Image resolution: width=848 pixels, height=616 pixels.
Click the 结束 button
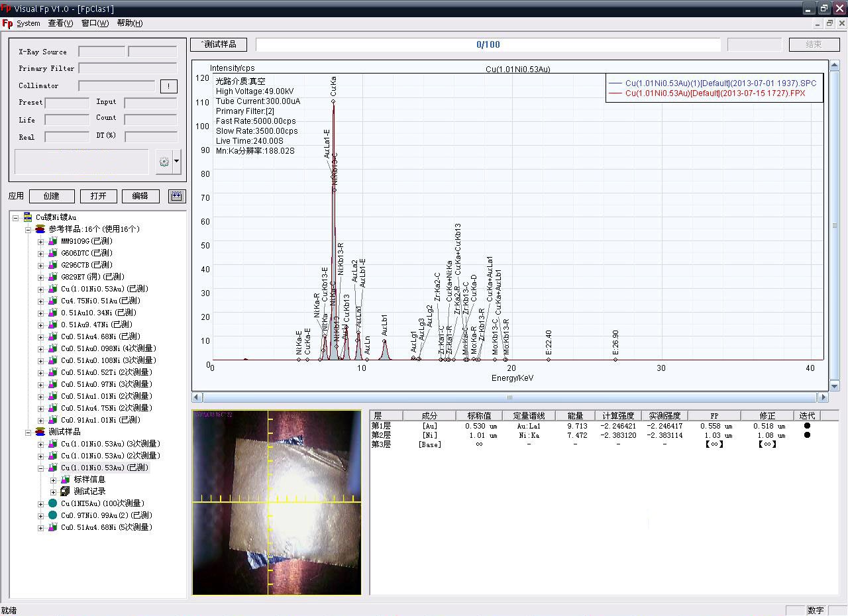[814, 44]
